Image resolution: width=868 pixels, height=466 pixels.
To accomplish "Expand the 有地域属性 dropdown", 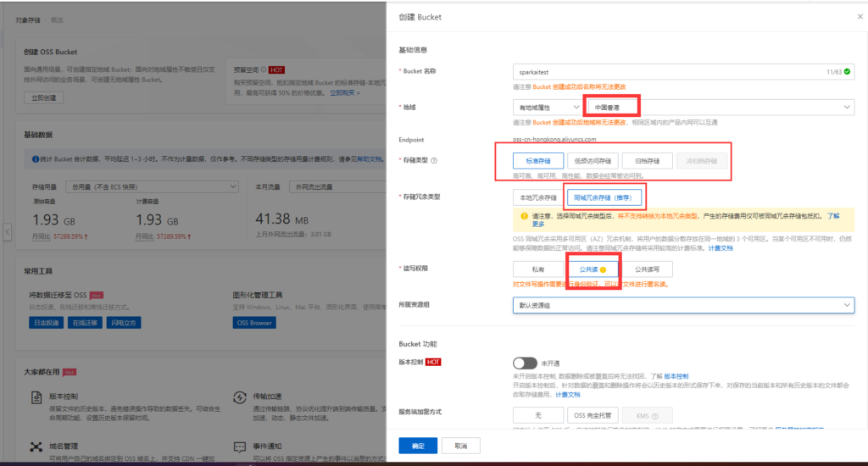I will coord(547,108).
